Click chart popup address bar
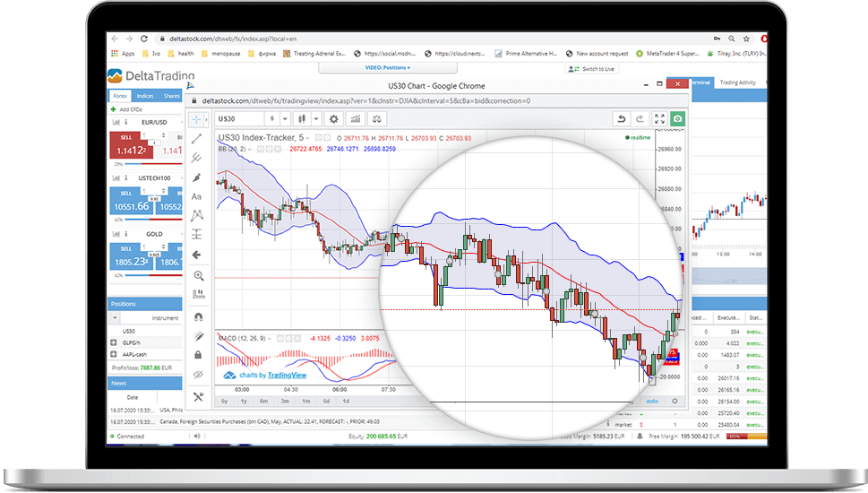The width and height of the screenshot is (868, 493). tap(437, 100)
